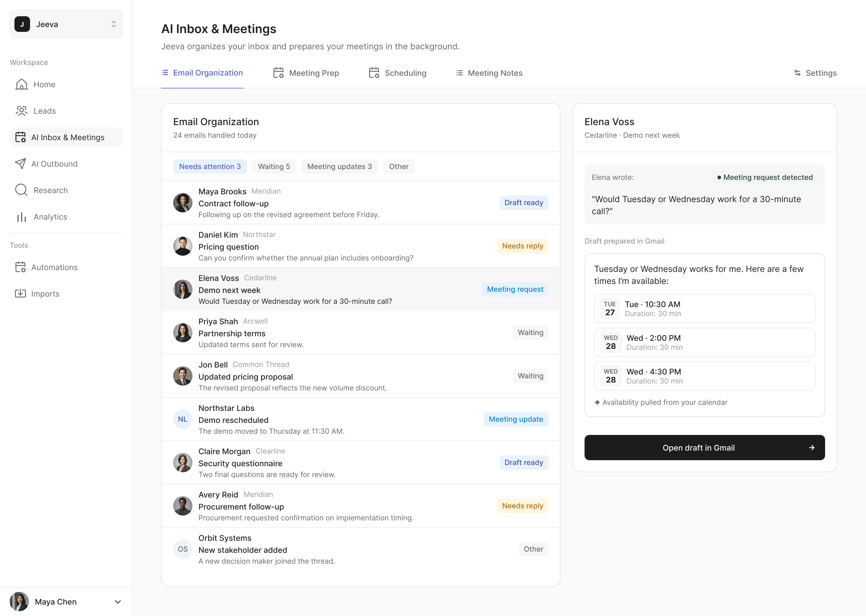Switch to the Meeting Notes tab
This screenshot has height=616, width=866.
pyautogui.click(x=489, y=73)
